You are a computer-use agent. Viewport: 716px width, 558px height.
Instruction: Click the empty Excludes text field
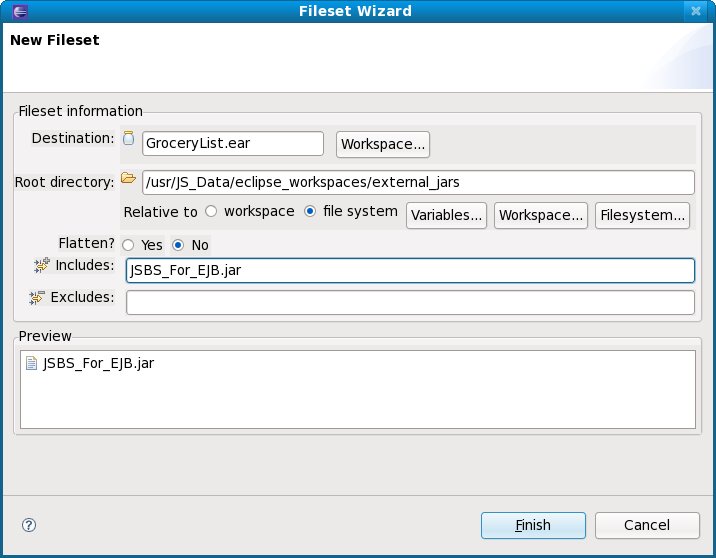point(410,302)
